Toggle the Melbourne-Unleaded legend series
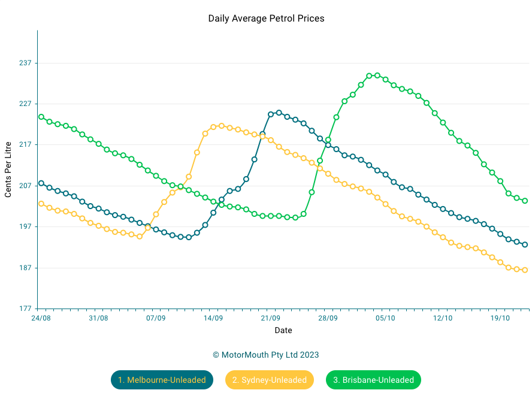The height and width of the screenshot is (396, 532). 162,380
